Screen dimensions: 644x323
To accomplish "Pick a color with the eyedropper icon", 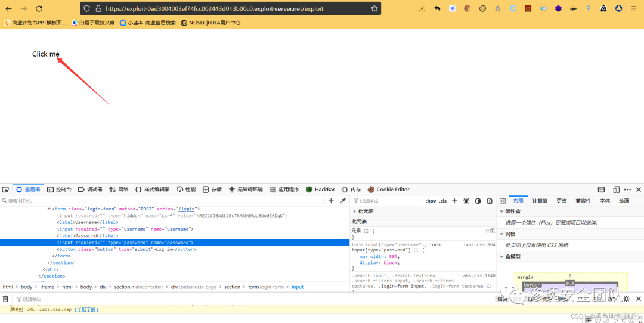I will pyautogui.click(x=342, y=201).
